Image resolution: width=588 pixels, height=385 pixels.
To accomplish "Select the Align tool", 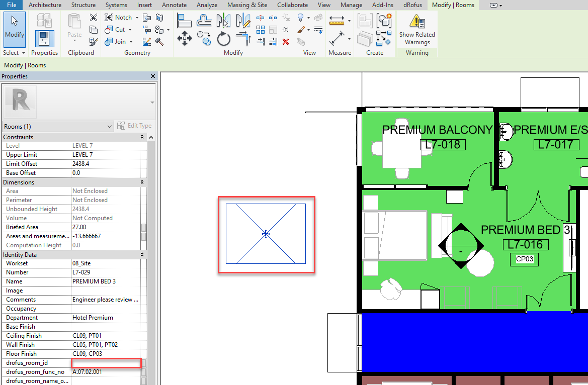I will 185,21.
